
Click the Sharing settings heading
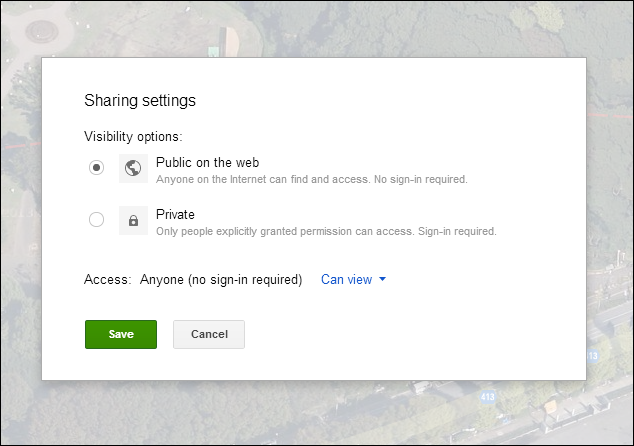pyautogui.click(x=140, y=100)
